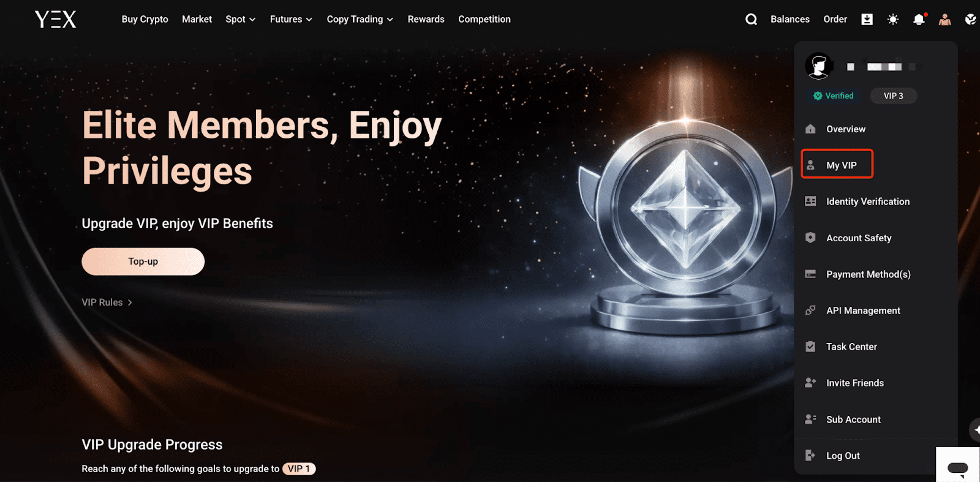Select My VIP in account menu
980x482 pixels.
(x=837, y=165)
